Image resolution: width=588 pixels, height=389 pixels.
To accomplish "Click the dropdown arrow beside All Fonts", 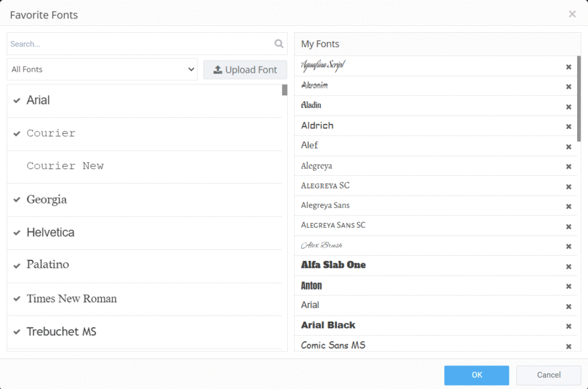I will 191,68.
